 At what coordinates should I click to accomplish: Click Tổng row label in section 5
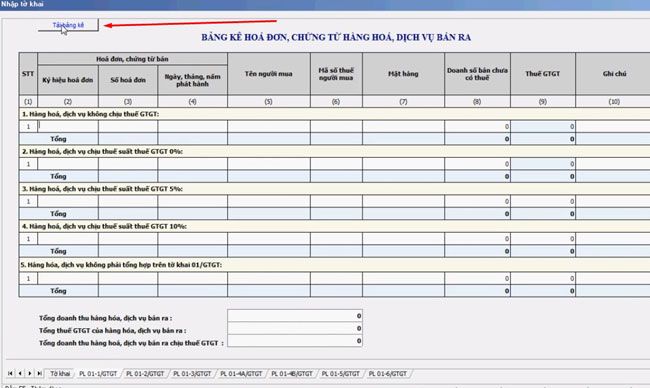58,291
